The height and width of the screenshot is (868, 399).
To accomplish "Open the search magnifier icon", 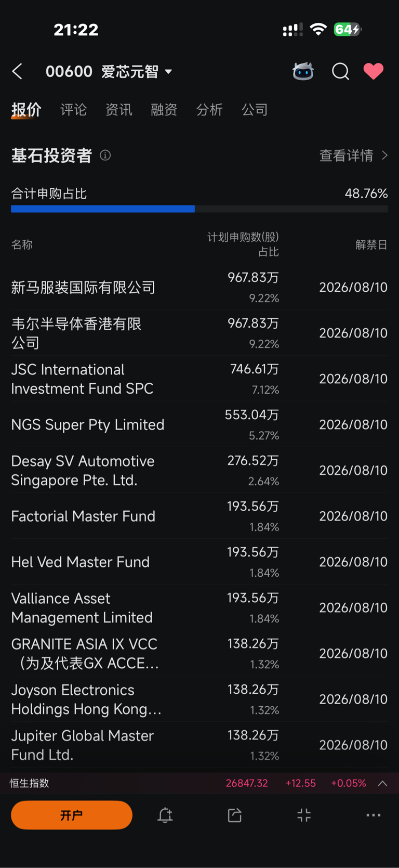I will click(x=340, y=71).
